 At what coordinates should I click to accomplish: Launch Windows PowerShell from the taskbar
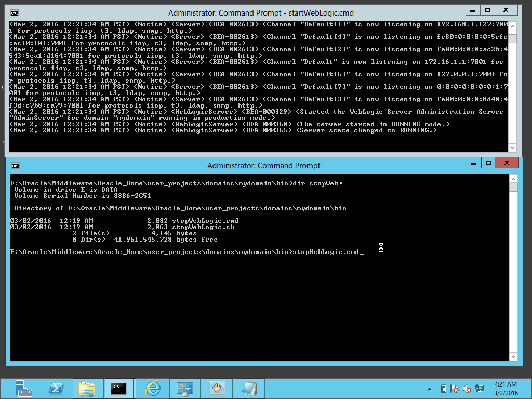tap(56, 388)
